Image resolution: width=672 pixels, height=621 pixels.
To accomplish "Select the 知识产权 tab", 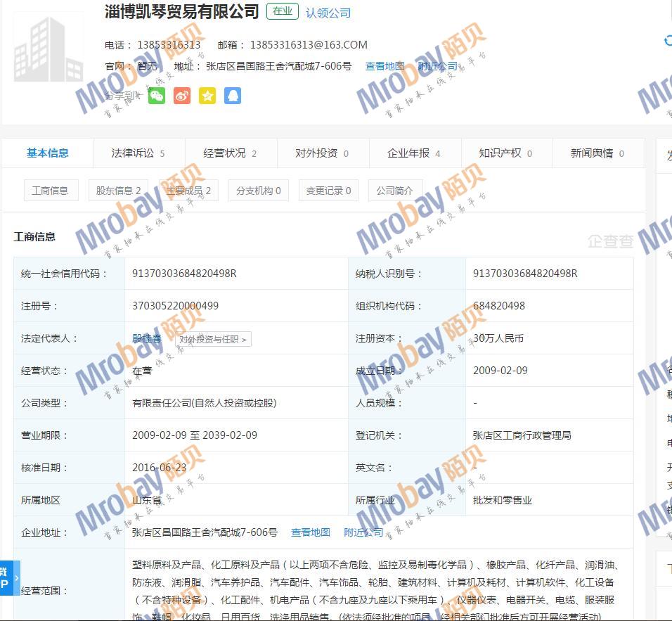I will coord(505,153).
